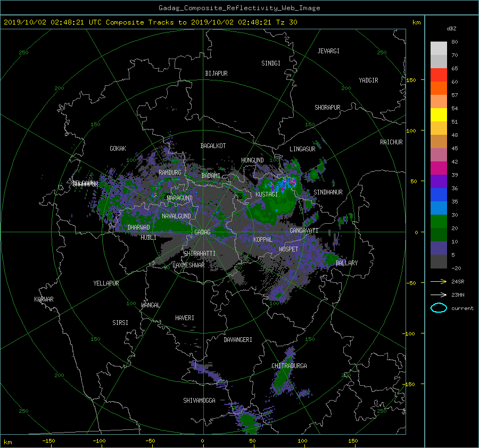Click the CHITRADURGA city label
479x448 pixels.
pos(289,366)
